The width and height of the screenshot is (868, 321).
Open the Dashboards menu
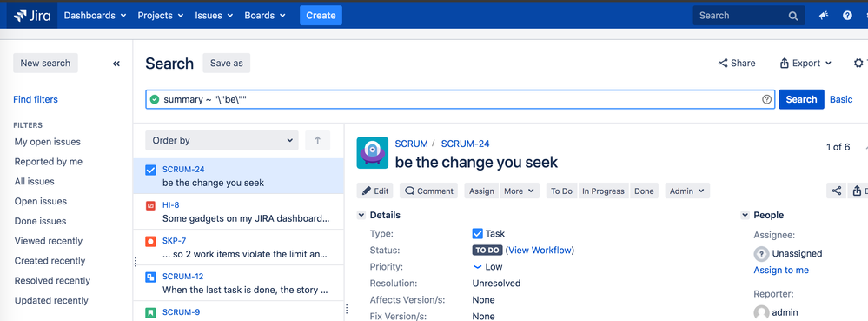[96, 16]
